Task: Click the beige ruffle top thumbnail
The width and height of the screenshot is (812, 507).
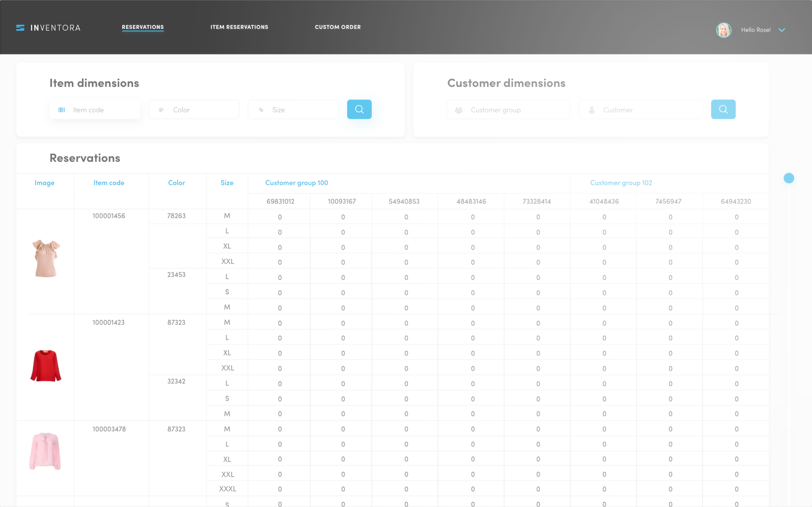Action: click(x=46, y=258)
